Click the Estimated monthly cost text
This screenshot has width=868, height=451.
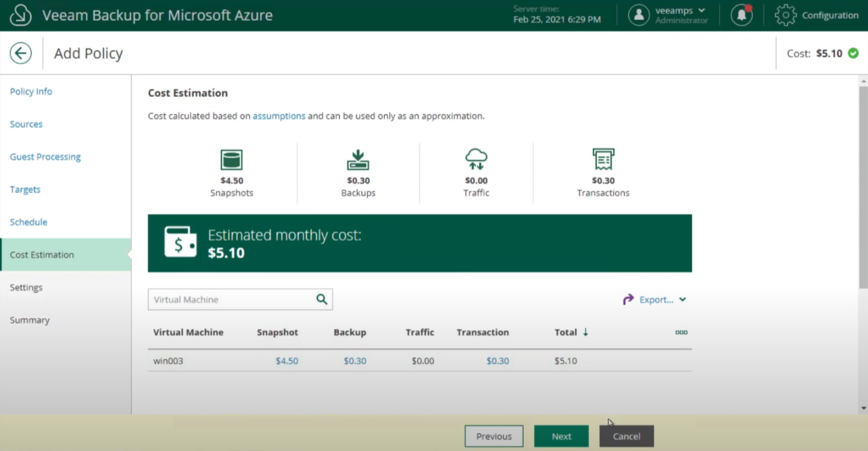[285, 235]
